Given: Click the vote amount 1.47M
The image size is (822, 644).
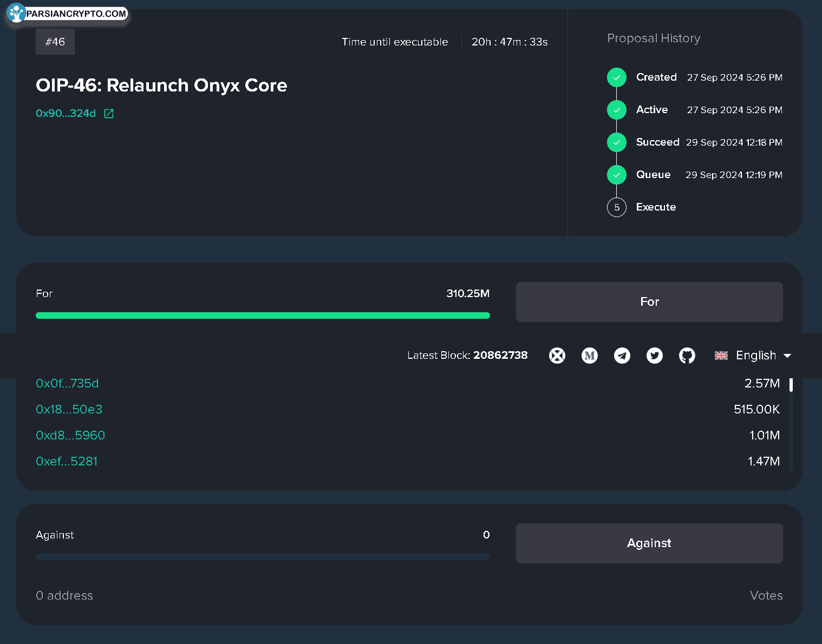Looking at the screenshot, I should 764,462.
